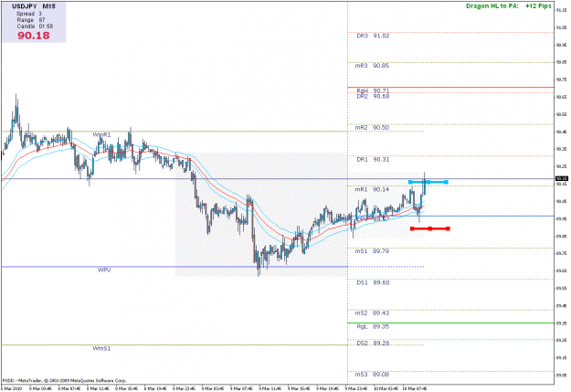Click the +12 Pips value
571x392 pixels.
click(538, 5)
